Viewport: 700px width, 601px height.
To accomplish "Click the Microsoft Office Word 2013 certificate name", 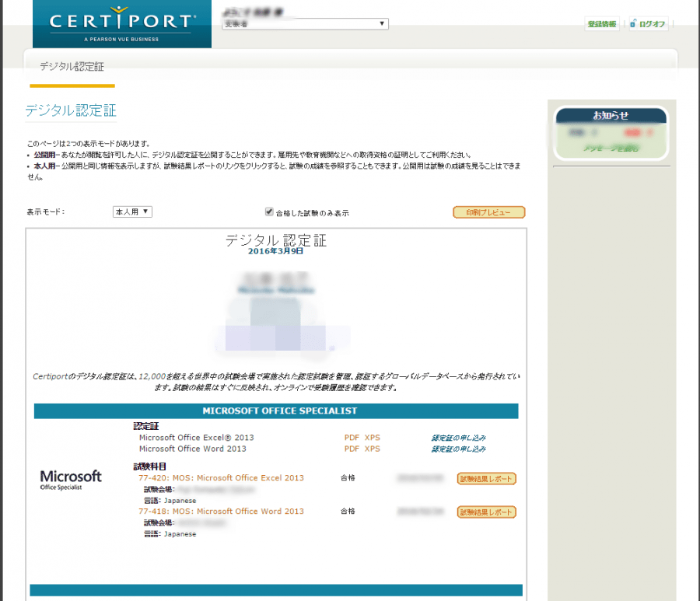I will pos(192,449).
